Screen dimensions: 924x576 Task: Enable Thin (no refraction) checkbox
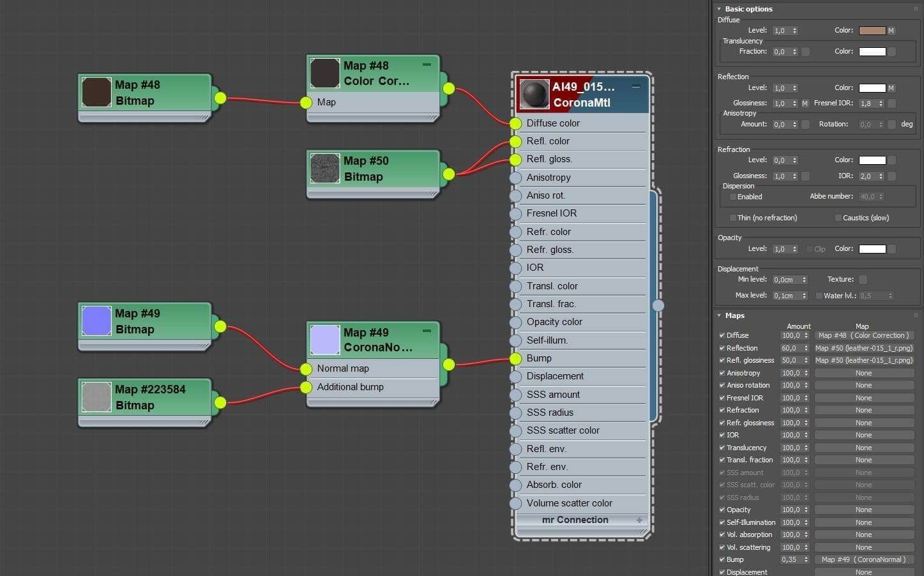pos(732,218)
